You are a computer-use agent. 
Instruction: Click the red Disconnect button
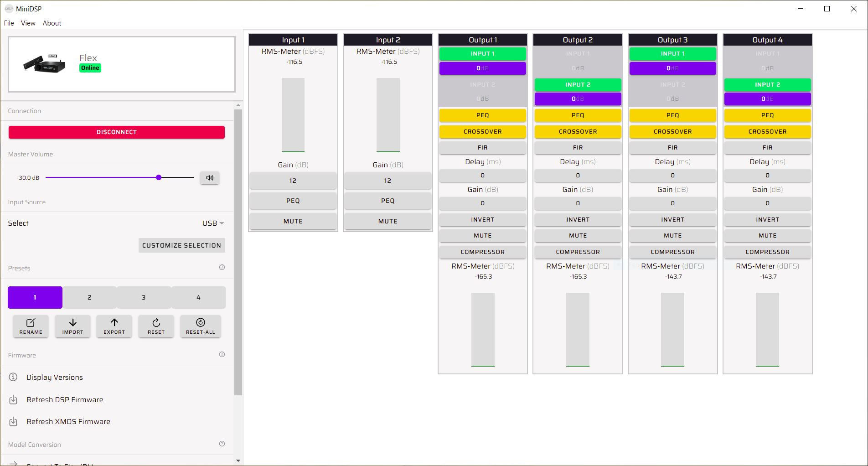(x=117, y=132)
